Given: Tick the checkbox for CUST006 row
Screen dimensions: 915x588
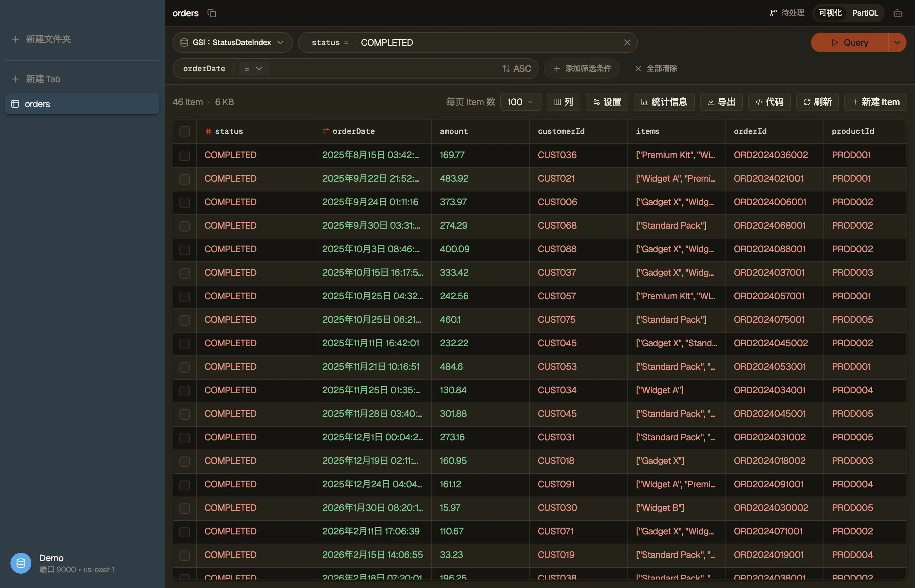Looking at the screenshot, I should 184,202.
